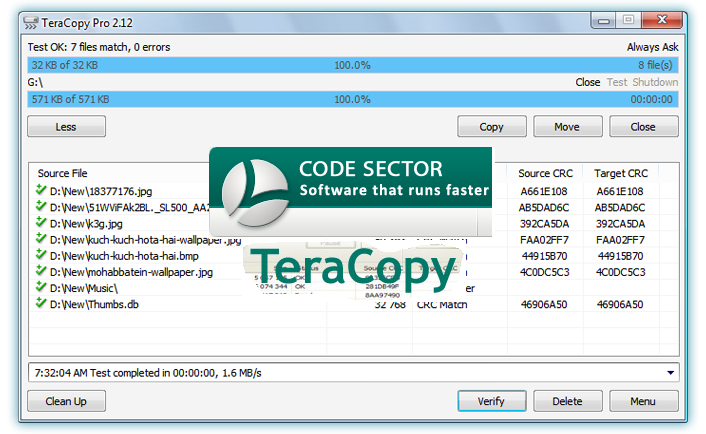Select Shutdown after-completion option
Screen dimensions: 706x434
click(655, 82)
